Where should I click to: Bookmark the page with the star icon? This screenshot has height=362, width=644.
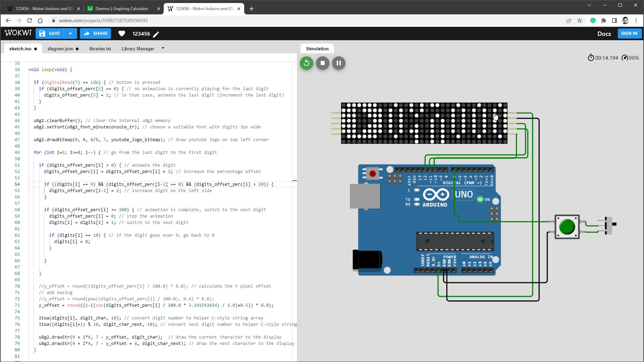point(580,20)
